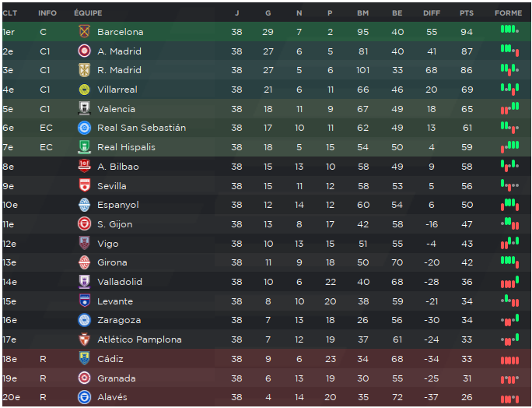Select the Real Hispalis green crest

pyautogui.click(x=84, y=147)
